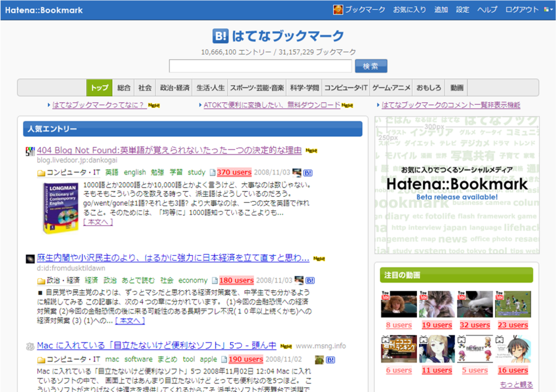Click the Hatena B! logo icon
The height and width of the screenshot is (392, 556).
221,36
